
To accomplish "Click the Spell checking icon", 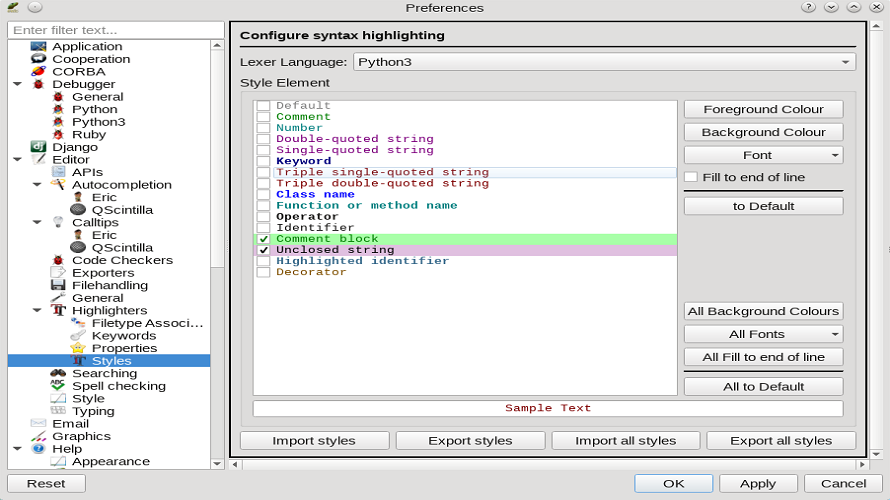I will click(x=58, y=386).
